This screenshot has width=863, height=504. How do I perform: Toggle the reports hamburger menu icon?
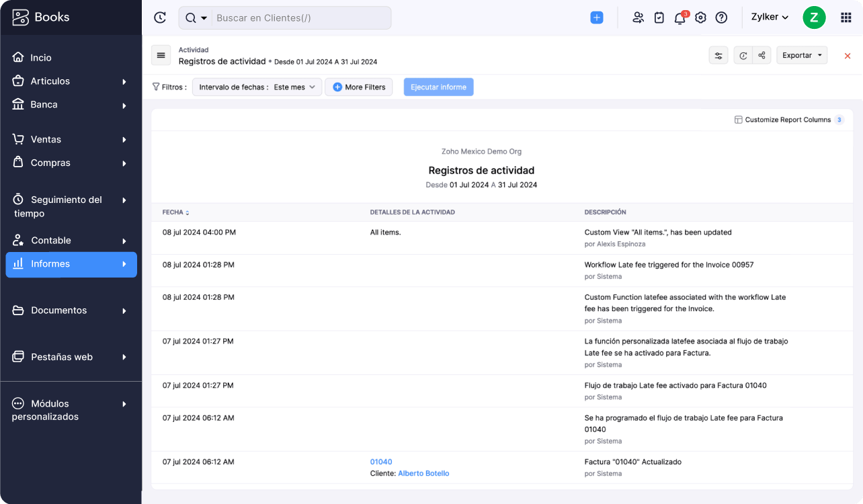(161, 56)
